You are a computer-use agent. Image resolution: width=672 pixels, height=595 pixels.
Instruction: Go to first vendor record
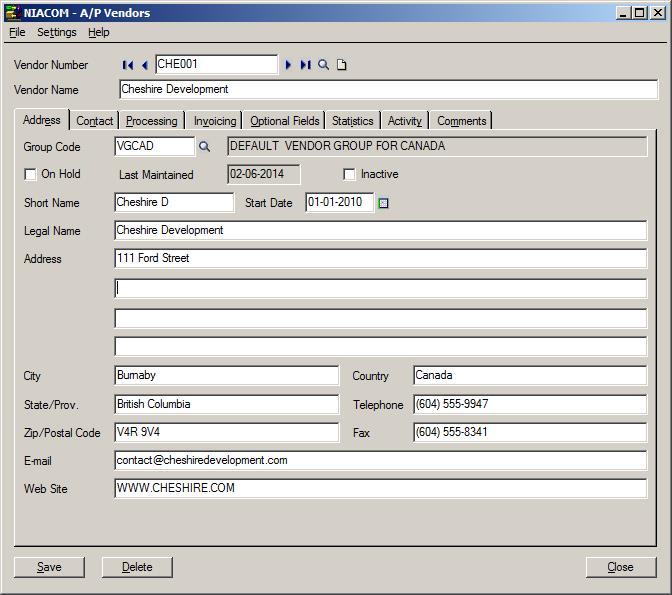(x=127, y=65)
